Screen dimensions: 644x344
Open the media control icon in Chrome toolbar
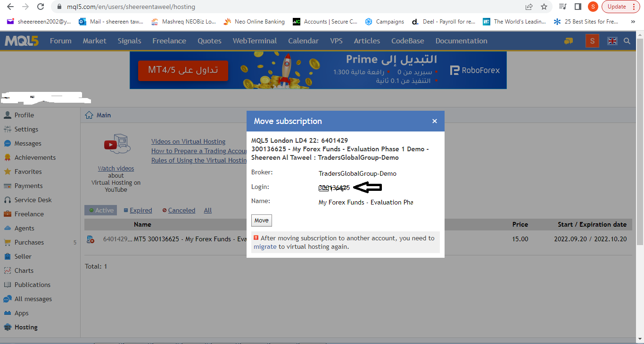point(562,7)
